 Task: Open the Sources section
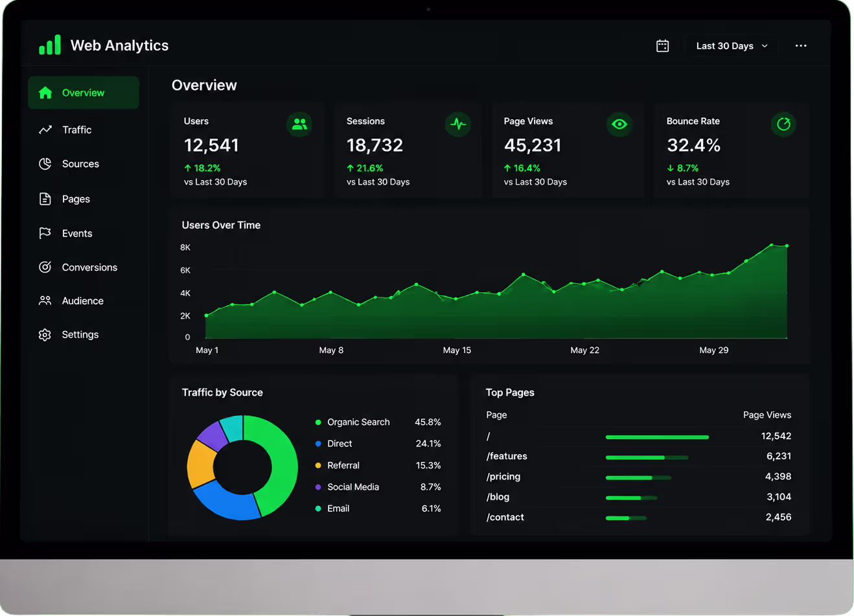[x=80, y=164]
